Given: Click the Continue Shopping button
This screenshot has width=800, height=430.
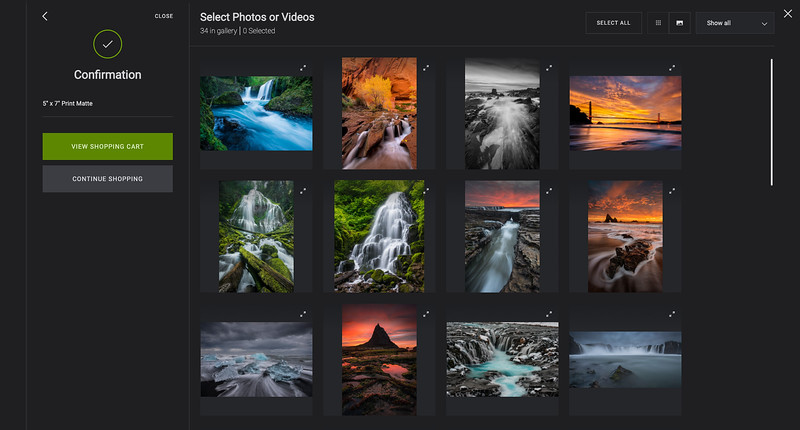Looking at the screenshot, I should [108, 179].
